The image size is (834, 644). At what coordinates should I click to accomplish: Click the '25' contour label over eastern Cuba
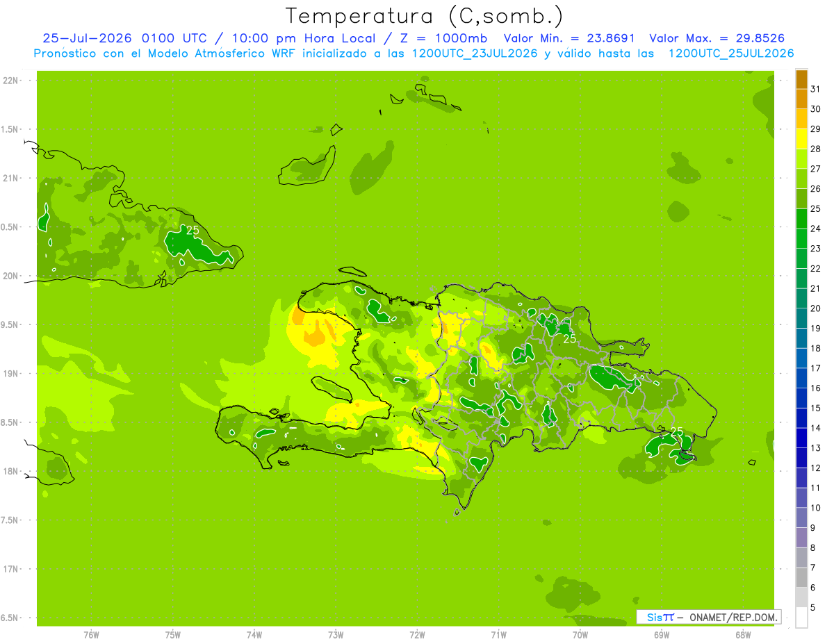click(x=193, y=231)
